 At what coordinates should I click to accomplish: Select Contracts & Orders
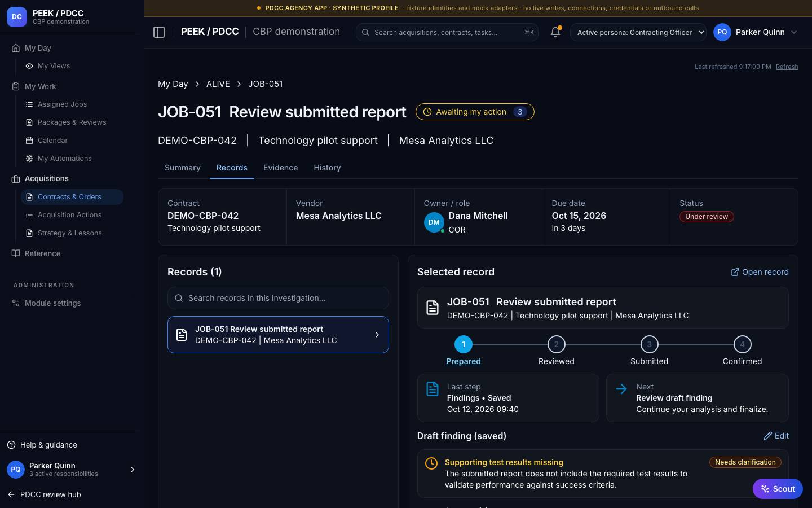72,197
